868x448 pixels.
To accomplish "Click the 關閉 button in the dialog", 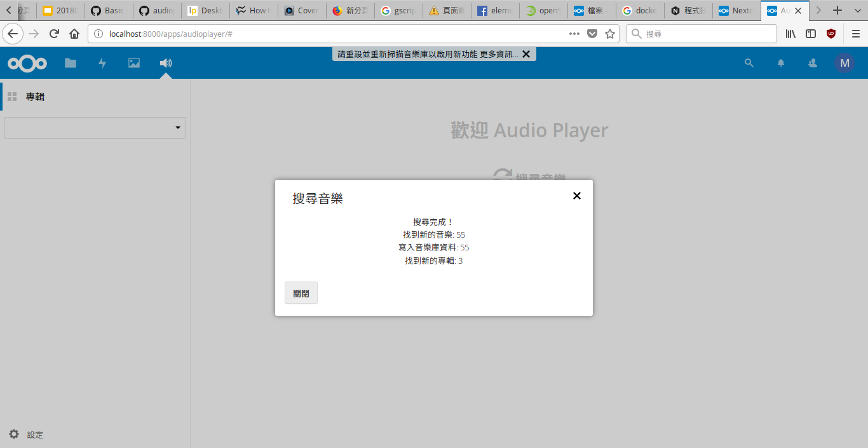I will pos(301,293).
